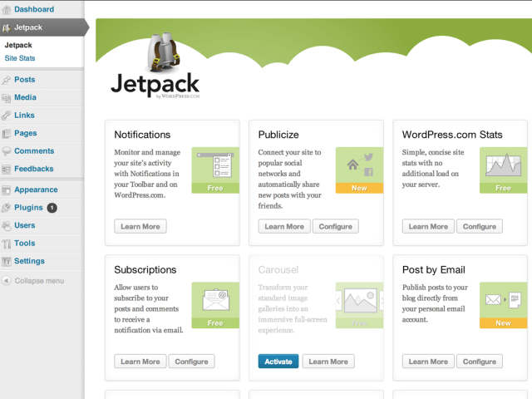
Task: Click the Post by Email thumbnail
Action: pyautogui.click(x=503, y=305)
